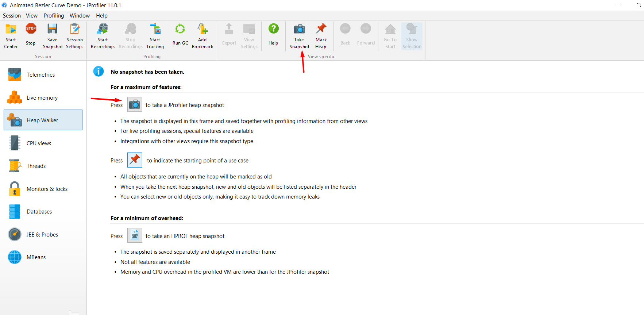Click the blue information icon beside the message
This screenshot has width=644, height=315.
coord(99,71)
